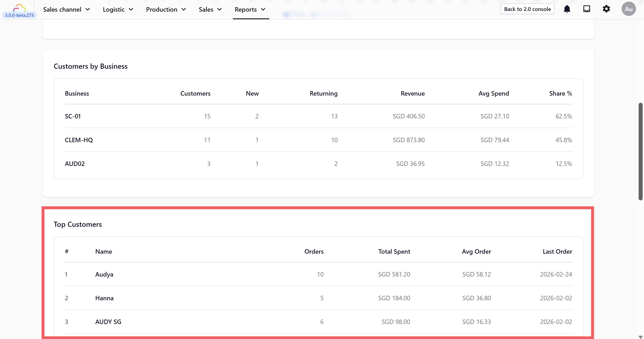Open the settings gear icon
The height and width of the screenshot is (339, 644).
(x=606, y=9)
